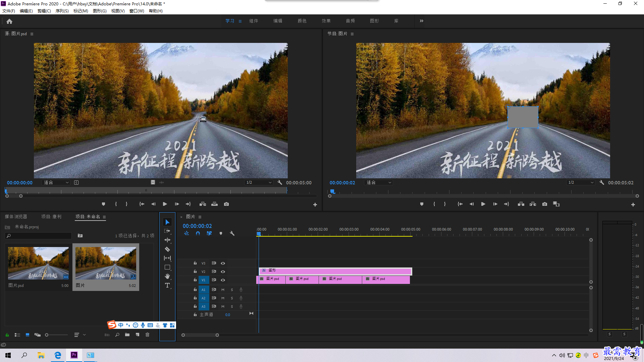This screenshot has width=644, height=362.
Task: Open Program monitor settings wrench
Action: pyautogui.click(x=602, y=183)
